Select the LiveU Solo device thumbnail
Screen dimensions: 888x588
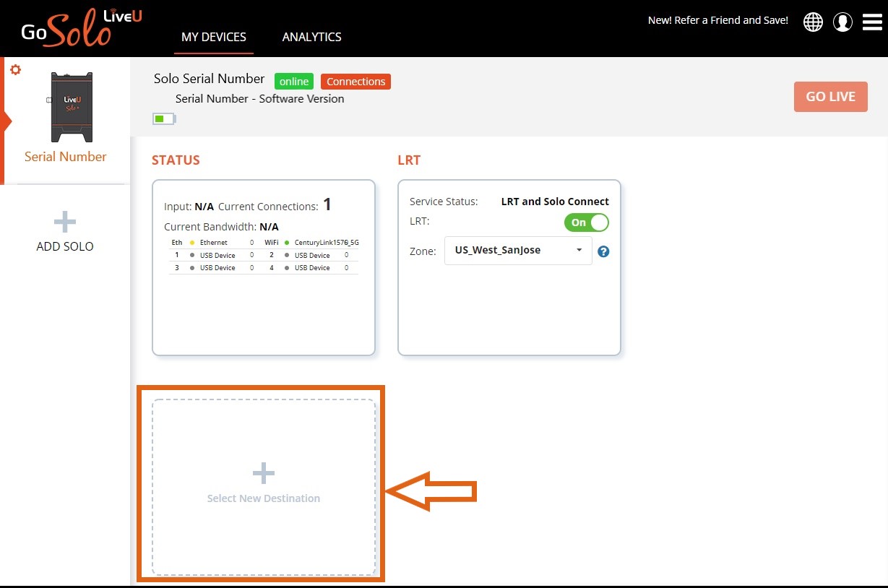tap(71, 107)
